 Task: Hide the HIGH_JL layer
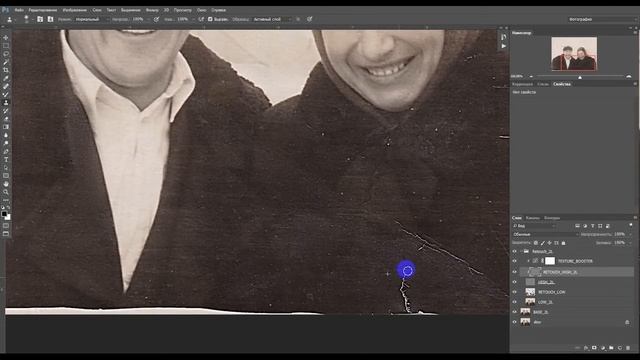click(515, 282)
